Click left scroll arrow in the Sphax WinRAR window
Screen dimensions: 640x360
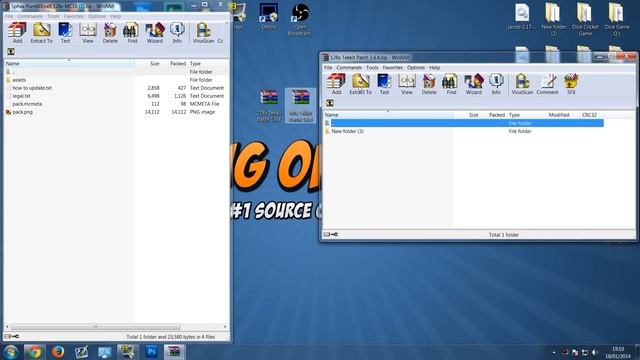tap(7, 327)
